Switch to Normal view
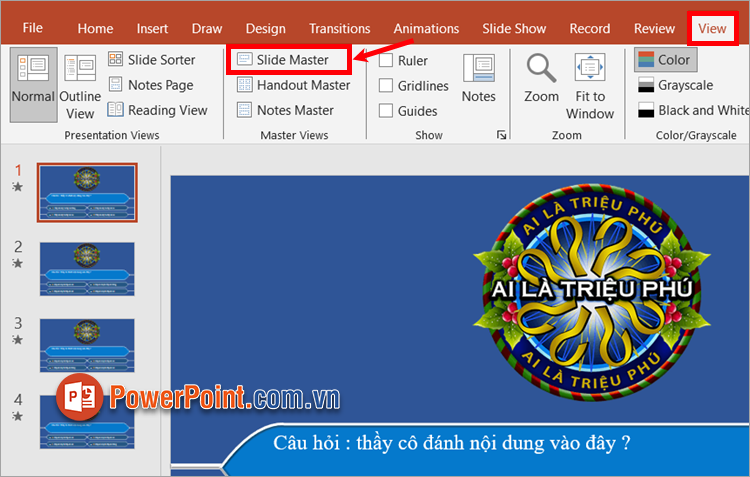Image resolution: width=750 pixels, height=477 pixels. 33,84
